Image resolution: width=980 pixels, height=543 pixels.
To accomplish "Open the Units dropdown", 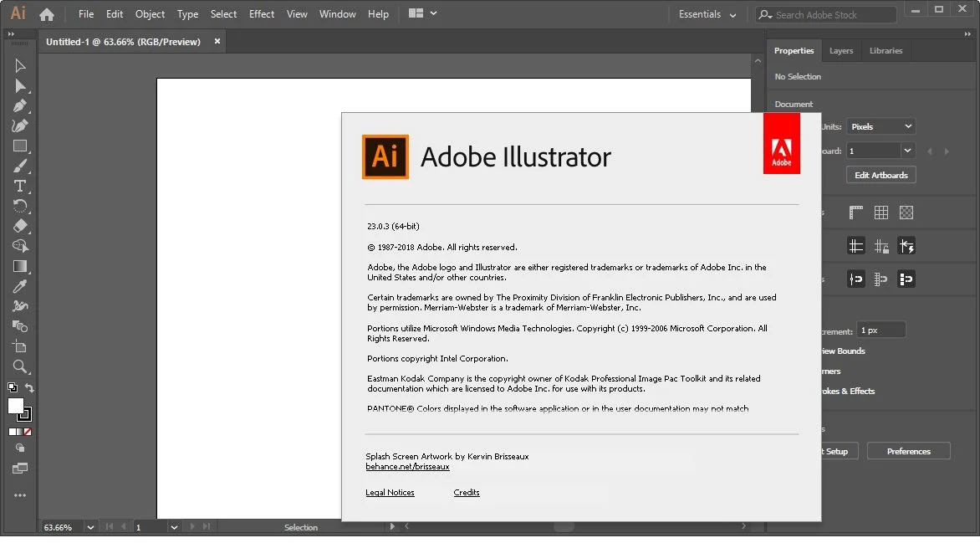I will [x=880, y=126].
